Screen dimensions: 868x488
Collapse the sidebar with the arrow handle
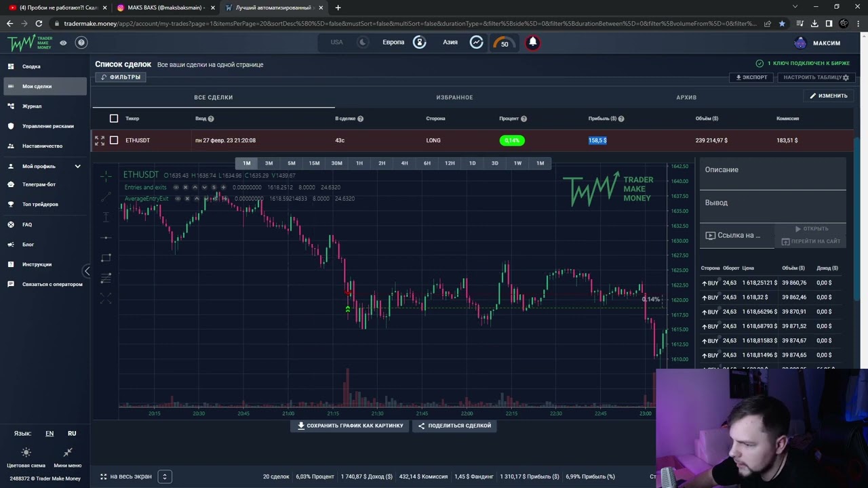tap(86, 271)
